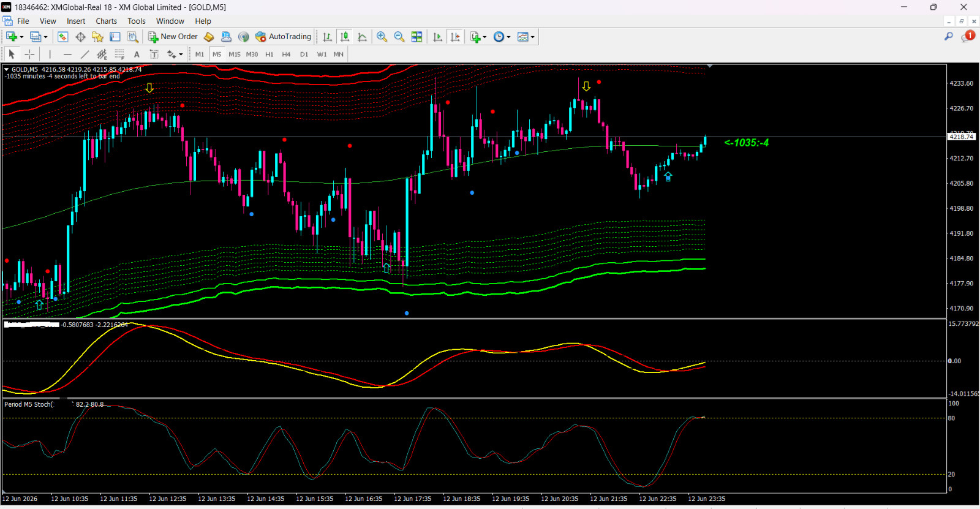Screen dimensions: 980x509
Task: Open the Charts menu
Action: [106, 21]
